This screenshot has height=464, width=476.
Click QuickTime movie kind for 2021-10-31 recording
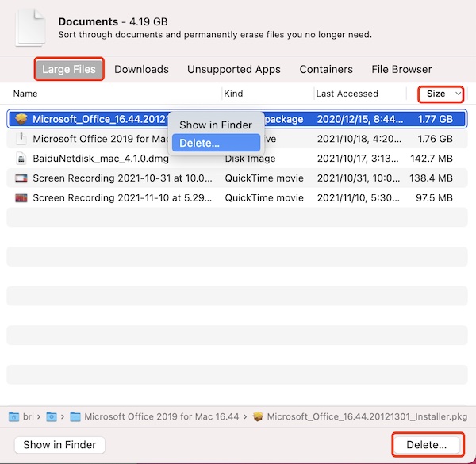point(264,178)
